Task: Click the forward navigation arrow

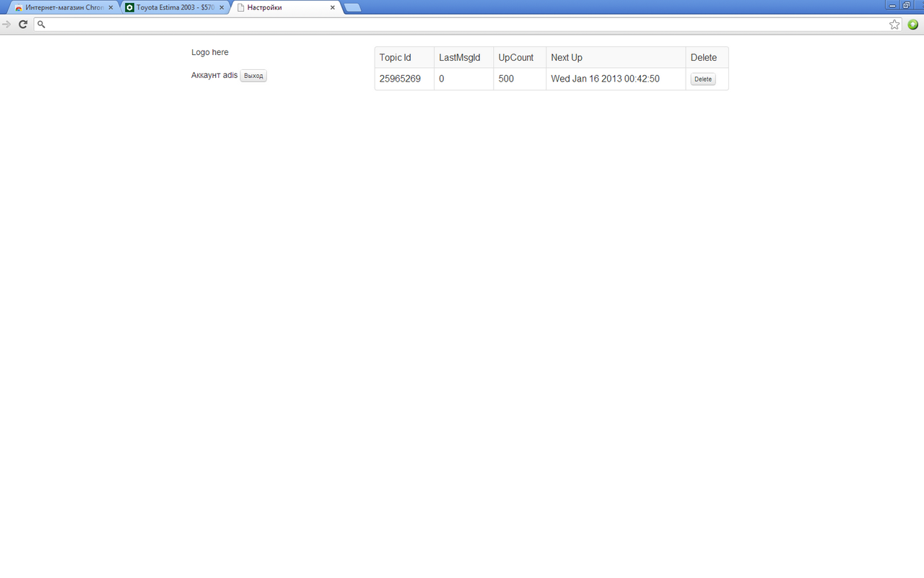Action: [6, 24]
